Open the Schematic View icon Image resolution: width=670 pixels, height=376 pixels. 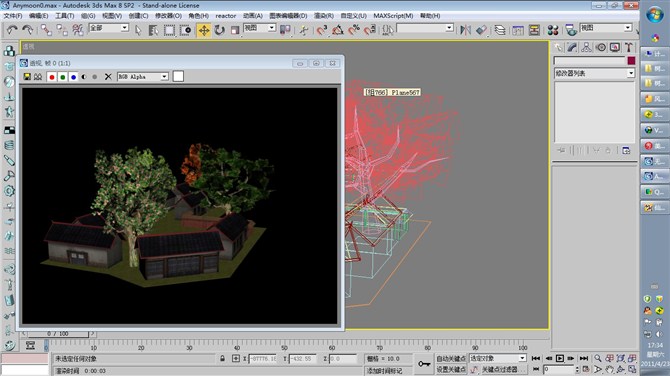534,30
